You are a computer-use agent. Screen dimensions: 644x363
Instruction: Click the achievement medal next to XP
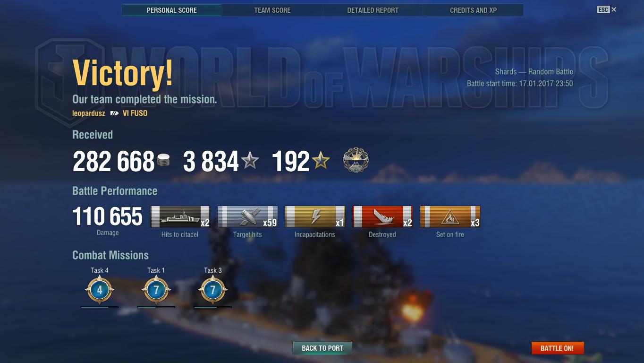pyautogui.click(x=356, y=161)
